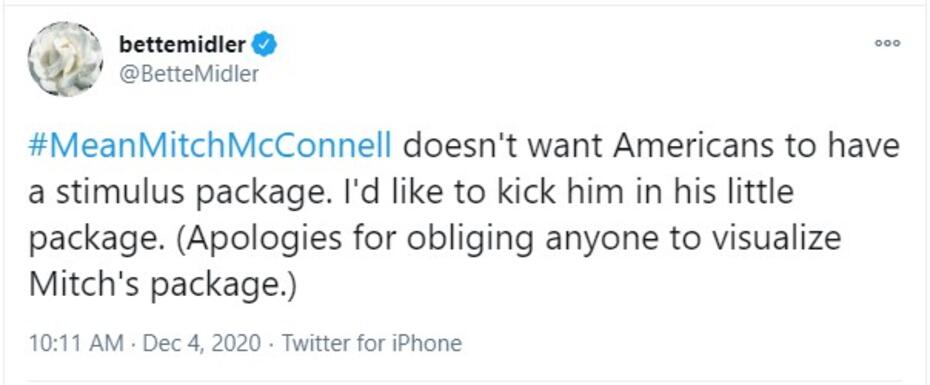Image resolution: width=930 pixels, height=385 pixels.
Task: Open the white rose profile picture
Action: (x=65, y=59)
